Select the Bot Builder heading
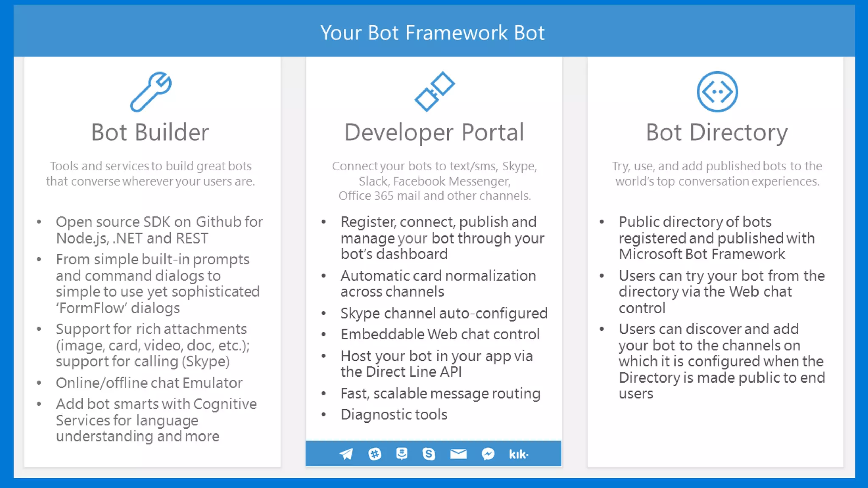Viewport: 868px width, 488px height. coord(150,132)
